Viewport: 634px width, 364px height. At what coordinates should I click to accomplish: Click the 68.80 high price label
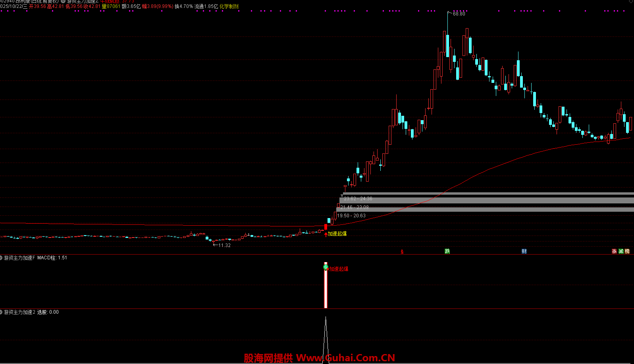click(459, 14)
